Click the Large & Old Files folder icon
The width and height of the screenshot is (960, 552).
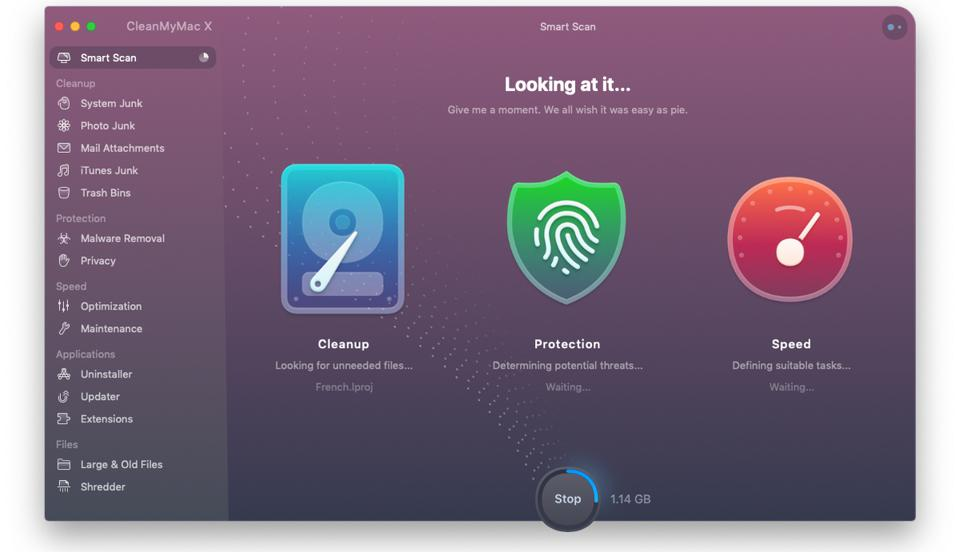click(64, 464)
